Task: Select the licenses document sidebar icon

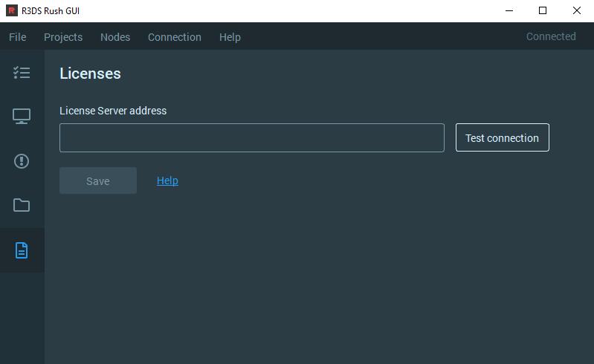Action: coord(22,250)
